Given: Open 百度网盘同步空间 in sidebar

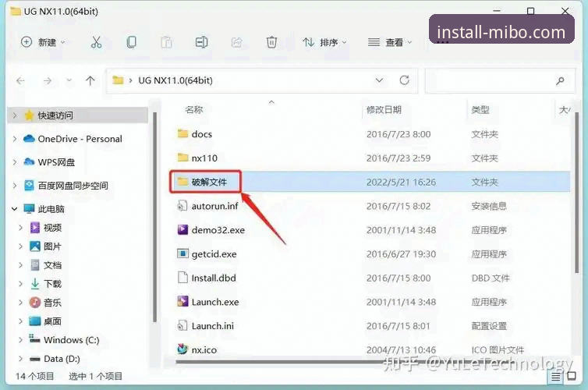Looking at the screenshot, I should (73, 186).
